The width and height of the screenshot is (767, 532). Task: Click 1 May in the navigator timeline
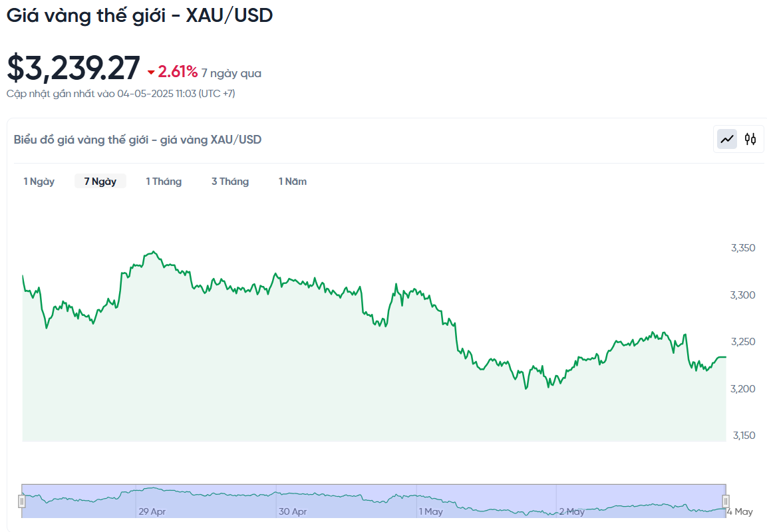pos(430,511)
